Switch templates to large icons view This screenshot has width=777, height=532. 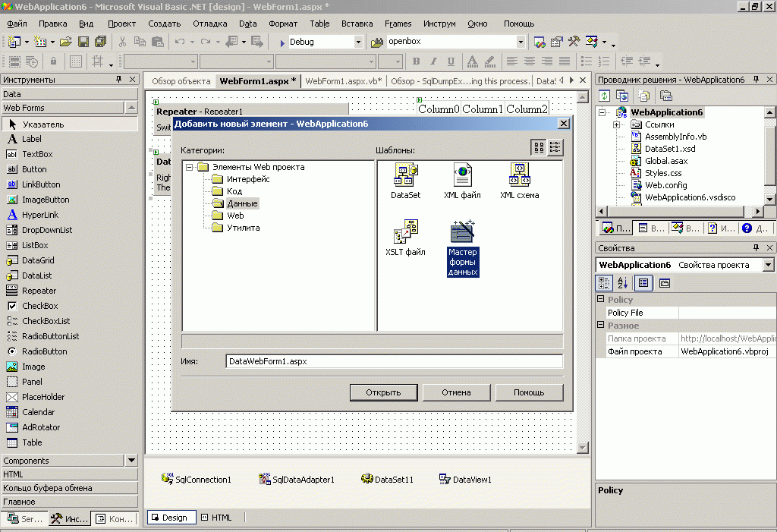click(539, 147)
